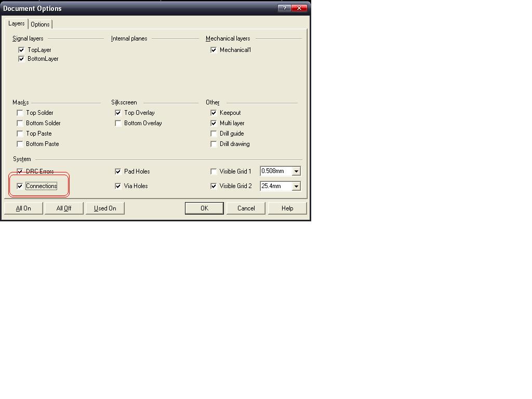The height and width of the screenshot is (399, 532).
Task: Click the 25.4mm grid value field
Action: pyautogui.click(x=276, y=186)
